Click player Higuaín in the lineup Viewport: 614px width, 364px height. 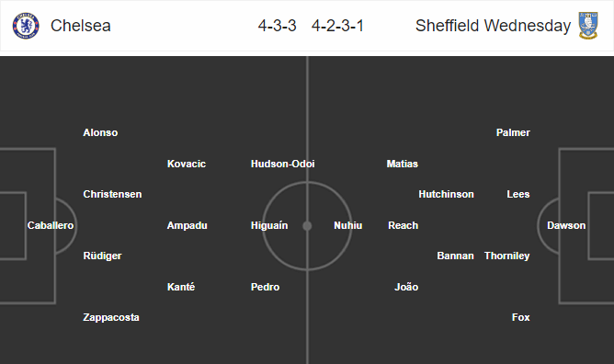click(x=269, y=225)
